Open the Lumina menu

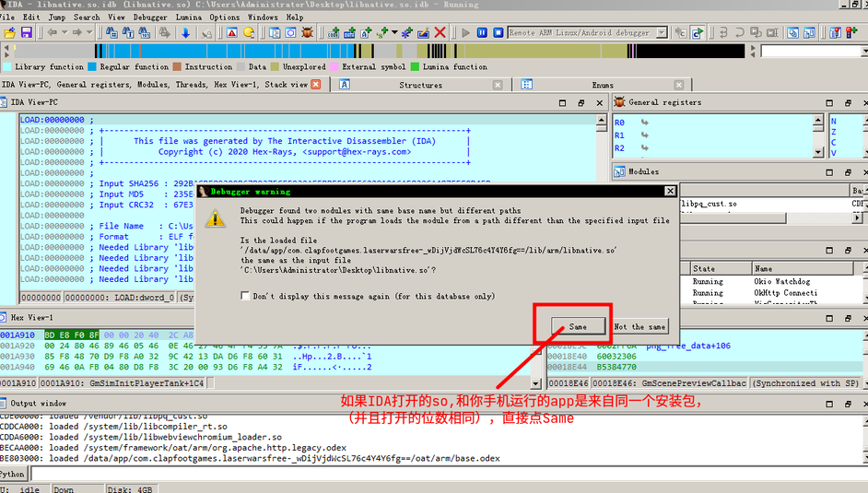[188, 18]
